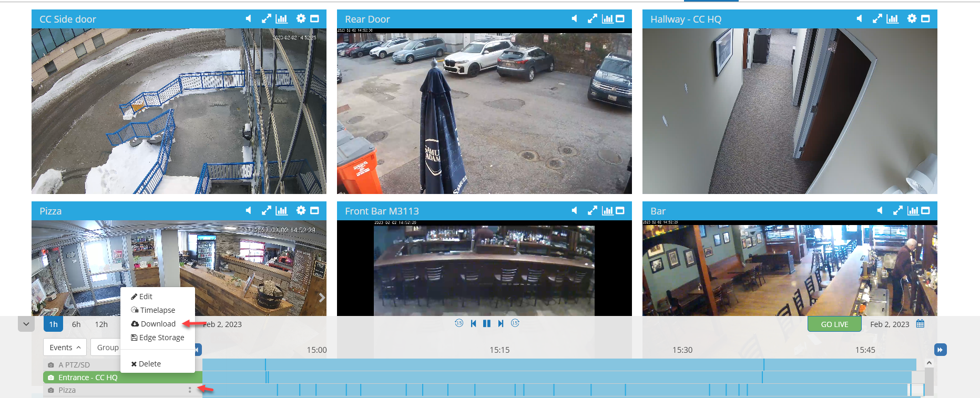Collapse the timeline panel with the chevron

[26, 324]
